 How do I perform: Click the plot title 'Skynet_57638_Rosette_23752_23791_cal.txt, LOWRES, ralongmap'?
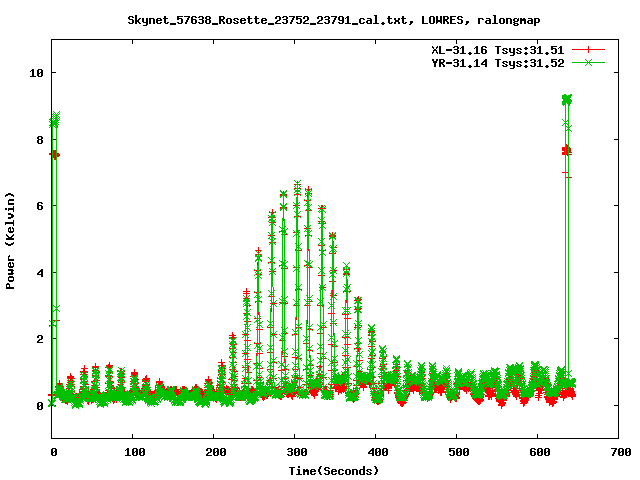334,20
